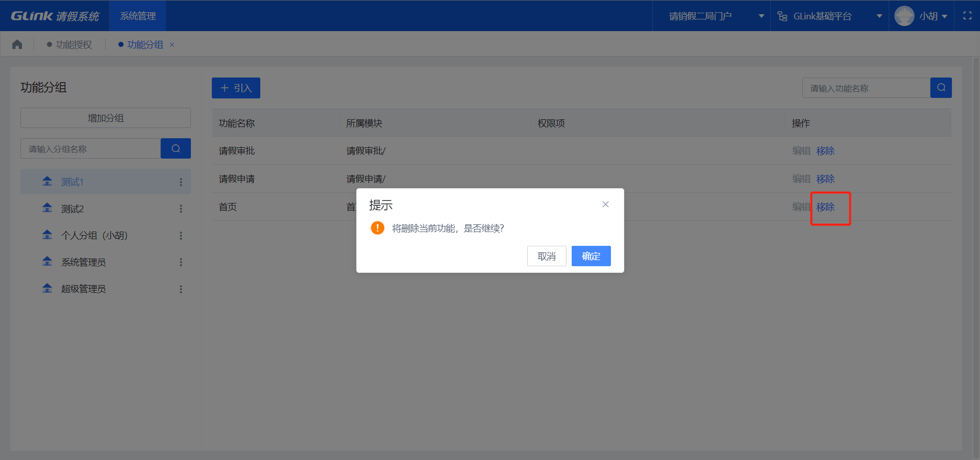This screenshot has height=460, width=980.
Task: Select the 个人分组 (小胡) group
Action: pyautogui.click(x=106, y=236)
